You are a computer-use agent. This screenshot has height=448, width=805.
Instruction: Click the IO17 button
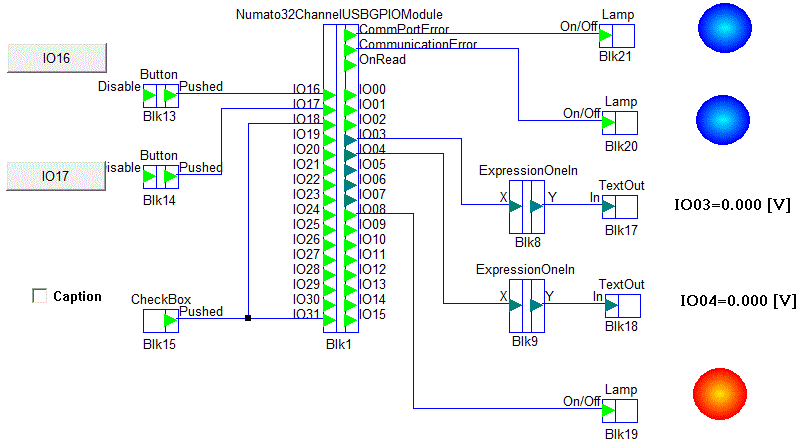pos(55,176)
